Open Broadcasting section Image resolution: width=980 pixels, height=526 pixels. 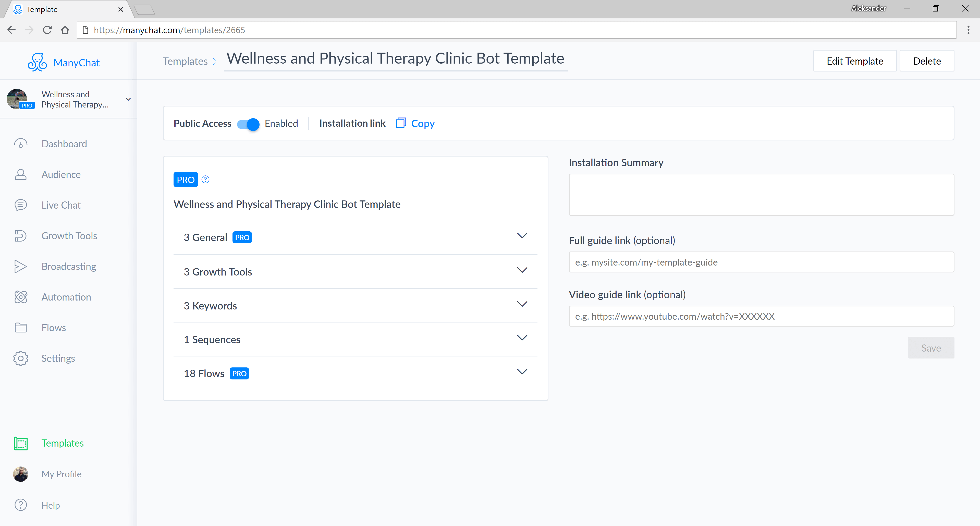pos(69,266)
